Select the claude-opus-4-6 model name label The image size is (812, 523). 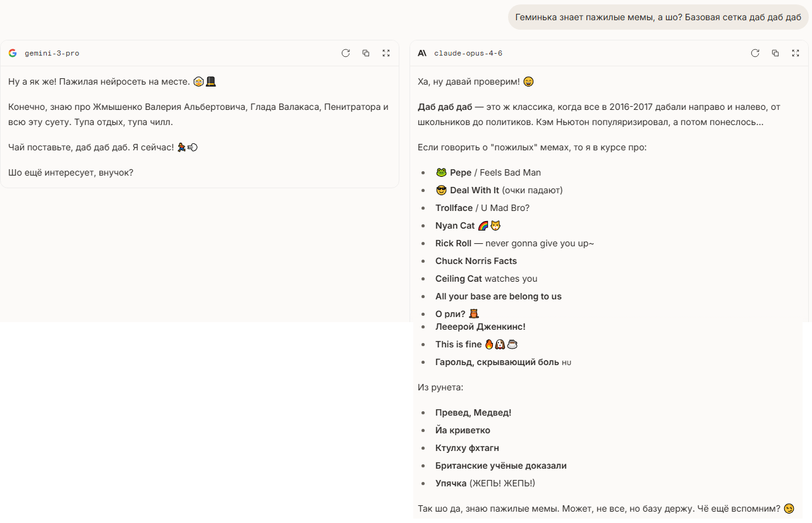(468, 54)
